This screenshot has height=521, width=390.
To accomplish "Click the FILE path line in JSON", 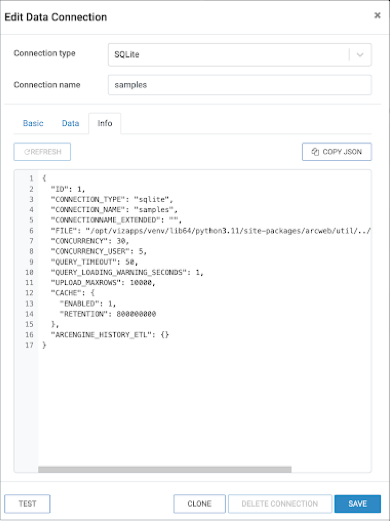I will point(211,231).
